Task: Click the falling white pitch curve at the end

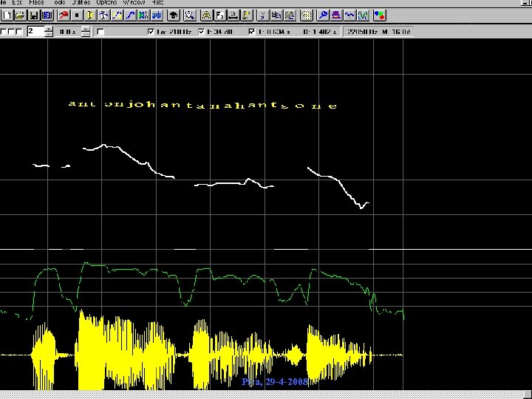Action: [338, 188]
